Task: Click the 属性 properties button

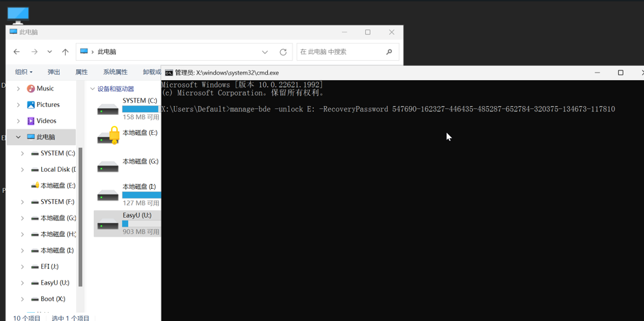Action: [x=82, y=72]
